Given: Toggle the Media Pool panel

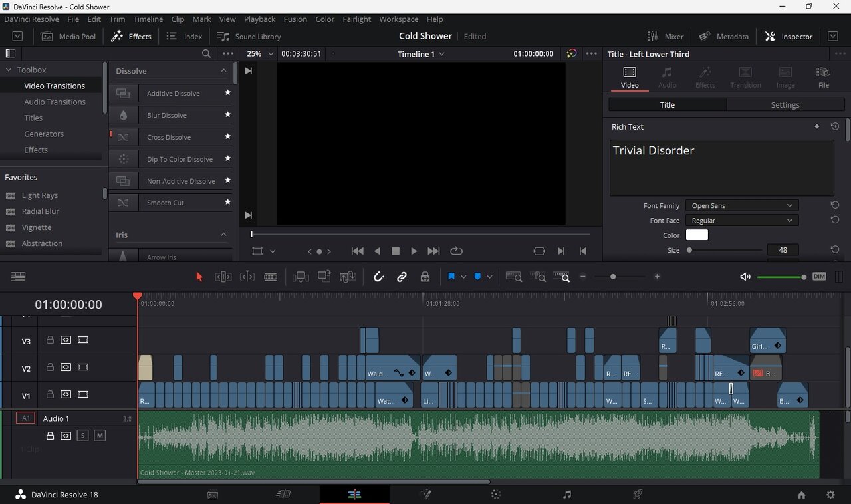Looking at the screenshot, I should [x=68, y=36].
